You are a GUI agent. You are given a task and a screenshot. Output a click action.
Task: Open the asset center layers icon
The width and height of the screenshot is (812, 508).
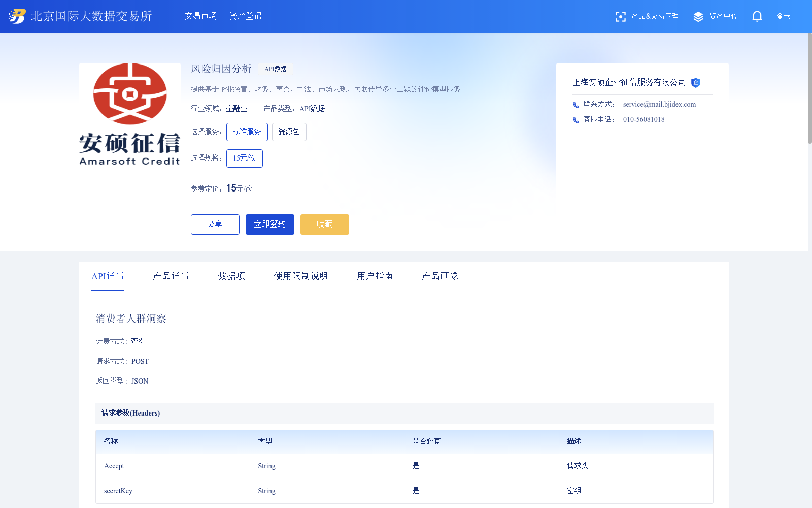[x=698, y=17]
